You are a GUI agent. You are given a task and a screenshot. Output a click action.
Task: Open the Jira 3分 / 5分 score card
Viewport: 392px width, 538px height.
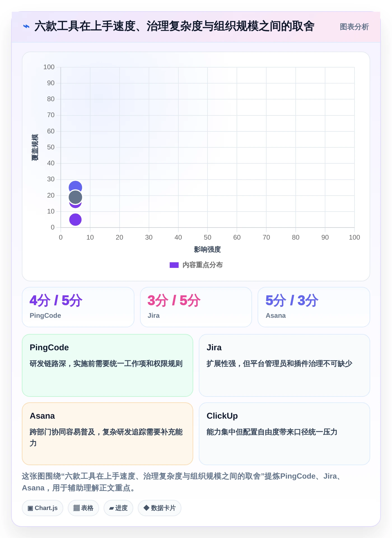point(196,307)
